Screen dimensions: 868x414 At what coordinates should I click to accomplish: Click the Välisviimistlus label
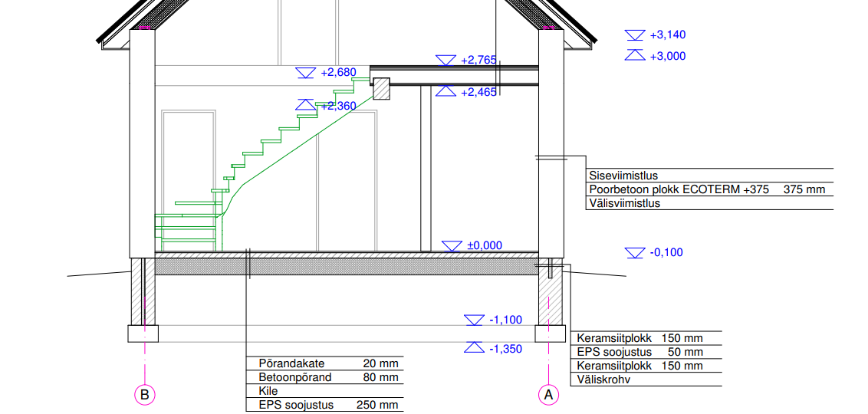[625, 203]
